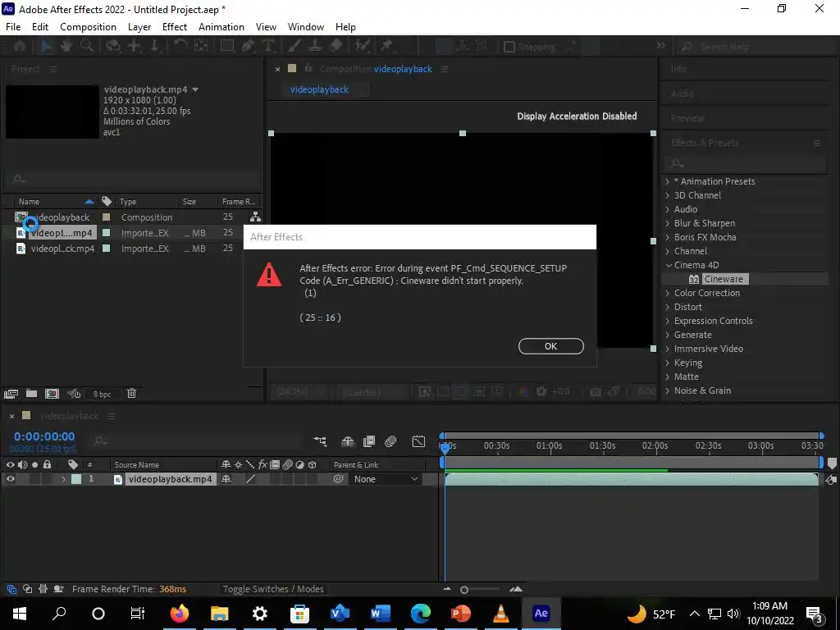Expand the Animation Presets category
Viewport: 840px width, 630px height.
(668, 181)
